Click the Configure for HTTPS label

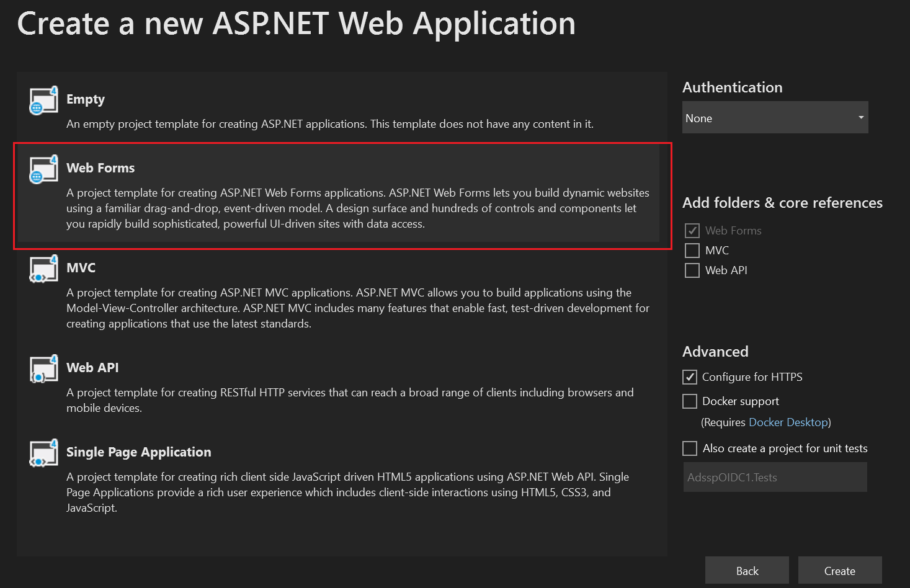coord(752,377)
